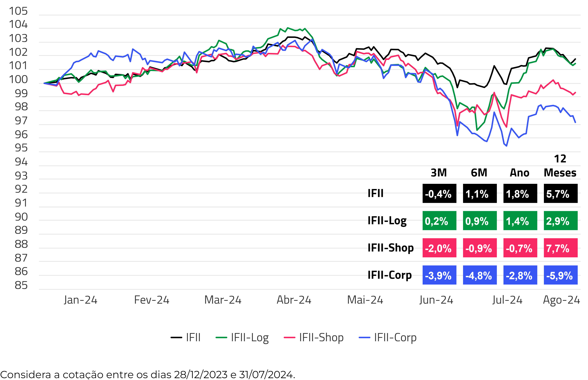
Task: Click the Ano column header
Action: (520, 172)
